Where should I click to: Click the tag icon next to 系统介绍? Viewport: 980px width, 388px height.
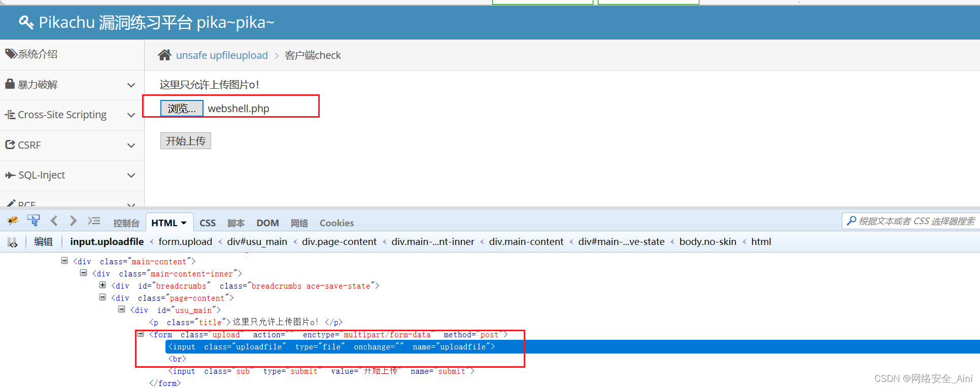tap(11, 53)
